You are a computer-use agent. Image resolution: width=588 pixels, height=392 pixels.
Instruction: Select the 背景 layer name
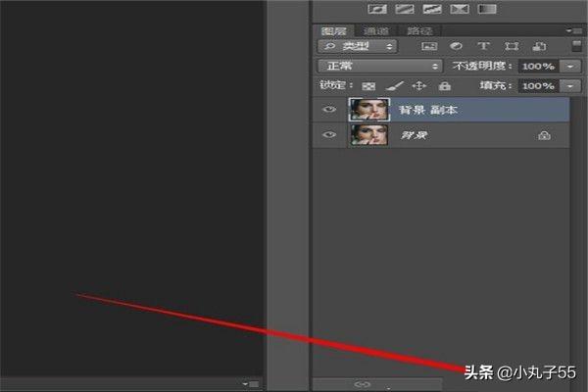pyautogui.click(x=414, y=135)
